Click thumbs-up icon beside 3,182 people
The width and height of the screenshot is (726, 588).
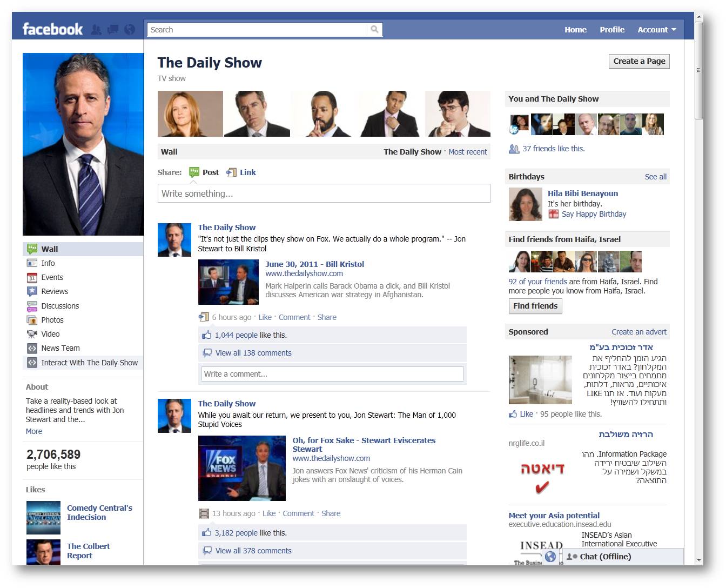coord(206,533)
